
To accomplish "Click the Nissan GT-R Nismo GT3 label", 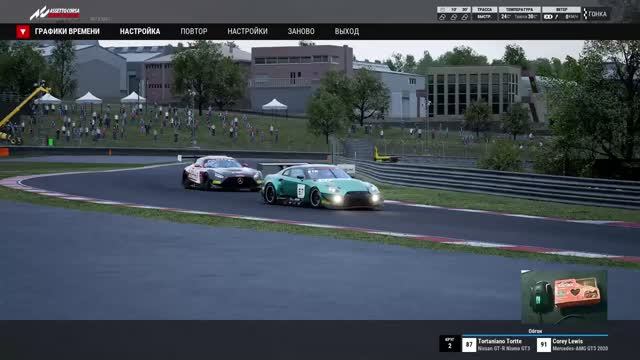I will tap(504, 349).
